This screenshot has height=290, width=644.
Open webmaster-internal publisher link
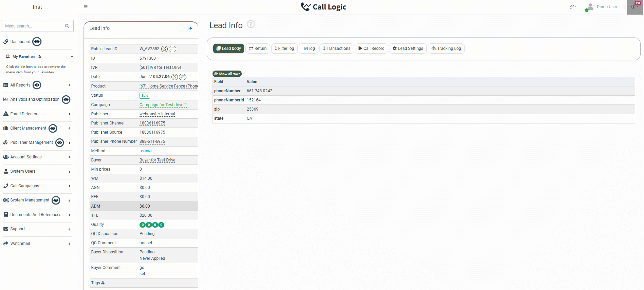(157, 114)
